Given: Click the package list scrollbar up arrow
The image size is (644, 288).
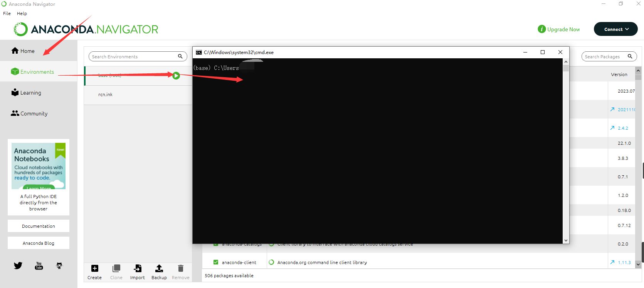Looking at the screenshot, I should pyautogui.click(x=638, y=71).
